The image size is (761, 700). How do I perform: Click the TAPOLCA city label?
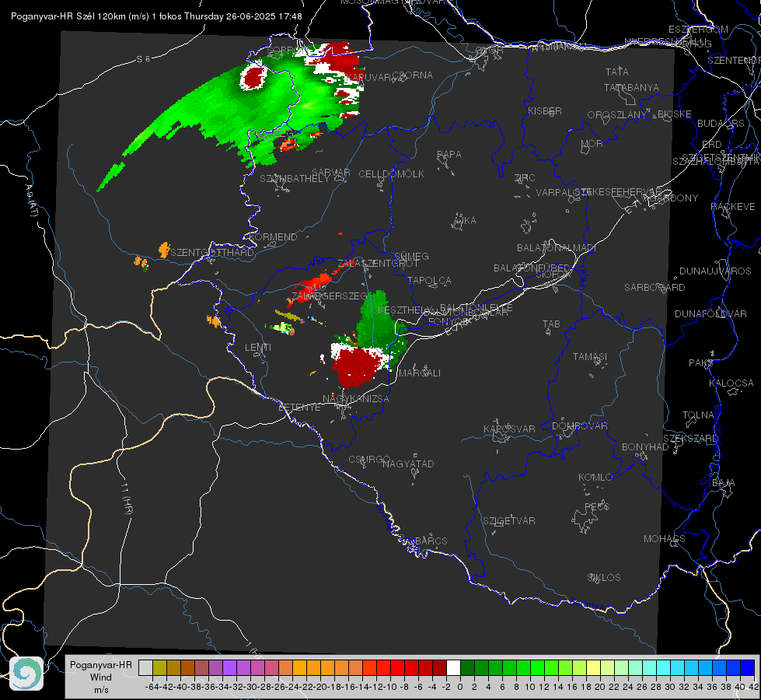(430, 280)
